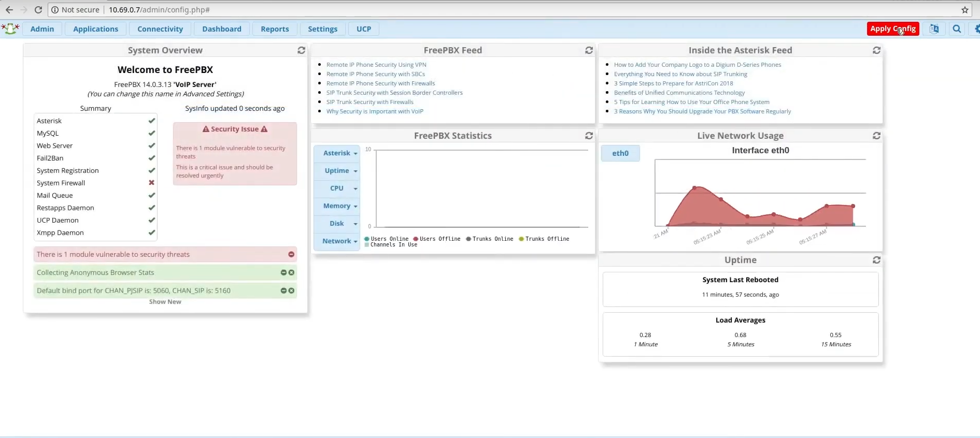Open the search magnifier icon
Image resolution: width=980 pixels, height=438 pixels.
[957, 29]
